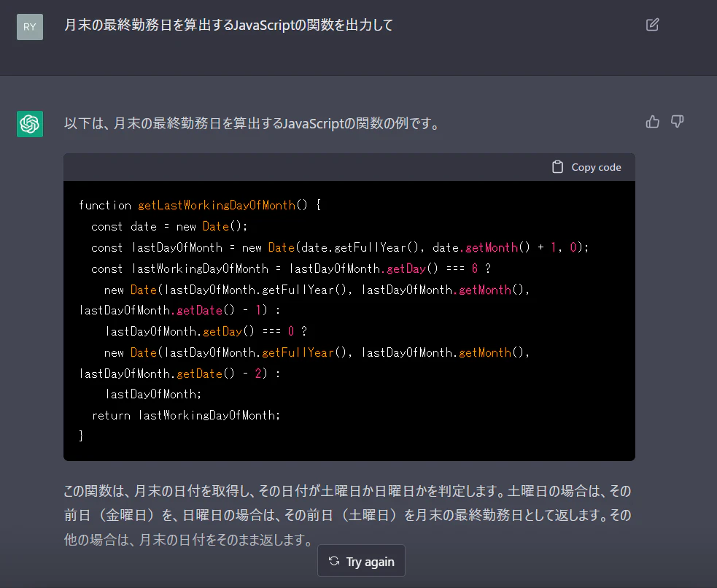Click the 'getDay() === 0 ?' code line
Viewport: 717px width, 588px height.
pyautogui.click(x=206, y=331)
